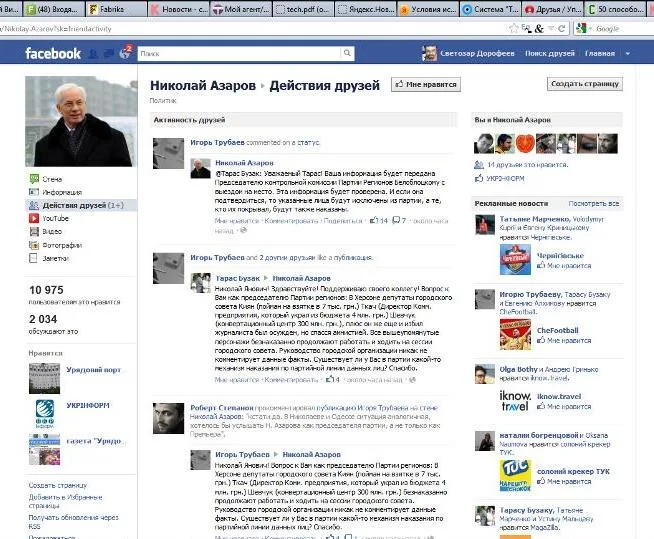
Task: Open Видео in the left sidebar
Action: 52,231
